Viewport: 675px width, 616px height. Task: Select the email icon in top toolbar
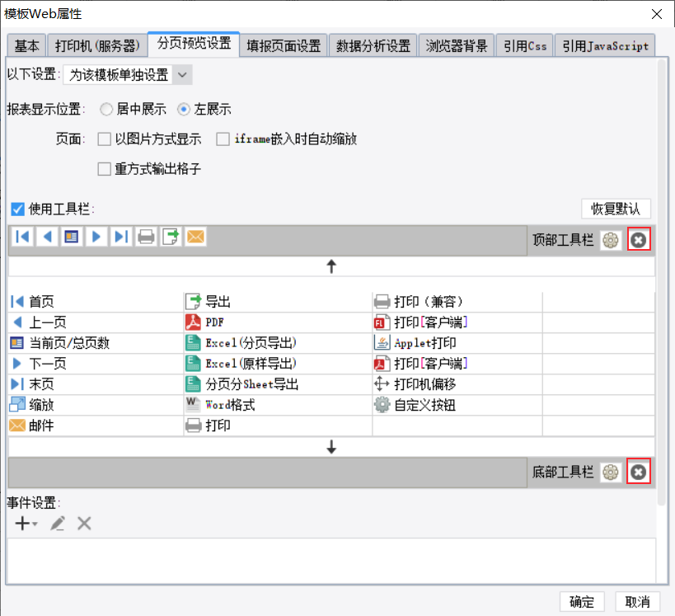pos(195,237)
